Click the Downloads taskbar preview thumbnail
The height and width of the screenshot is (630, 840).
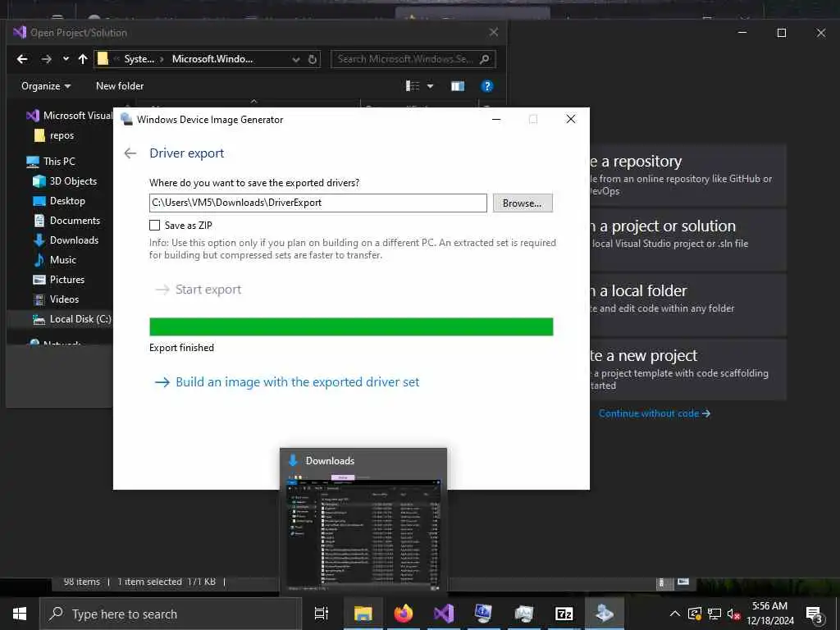363,521
